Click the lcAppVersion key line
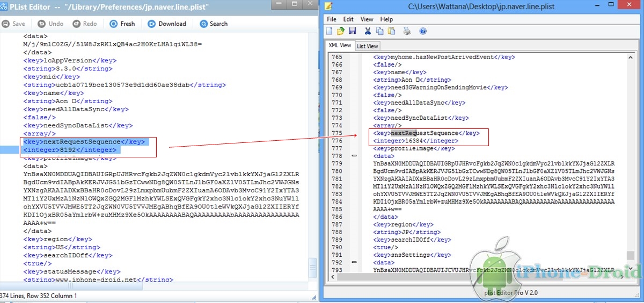This screenshot has width=644, height=303. pos(70,61)
